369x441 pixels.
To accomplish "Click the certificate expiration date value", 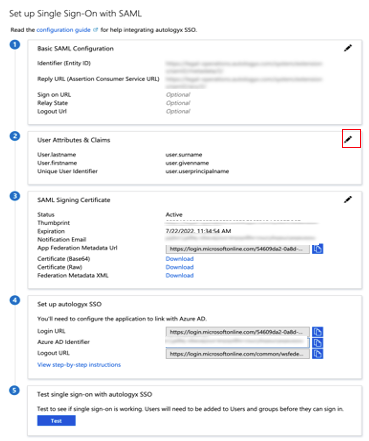I will [x=198, y=231].
